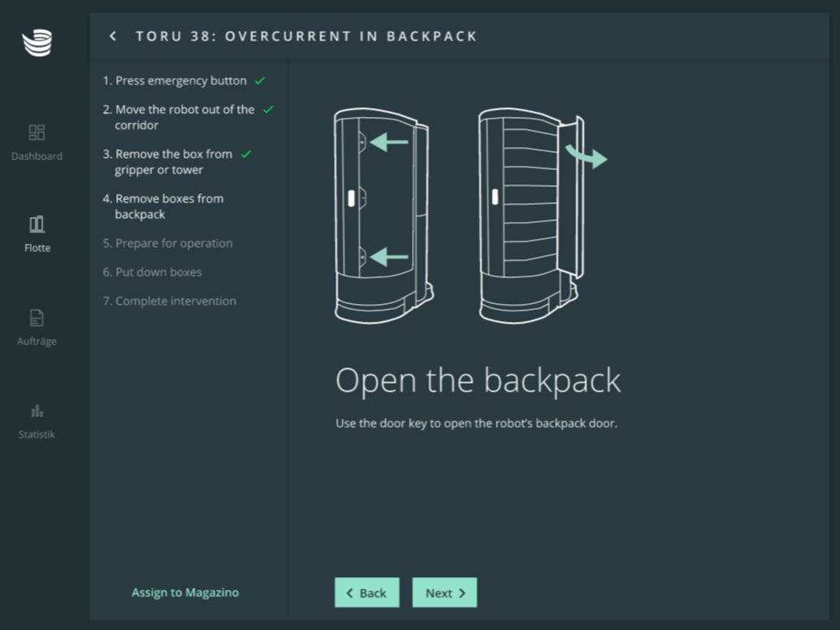Open the Dashboard grid icon

pos(37,133)
